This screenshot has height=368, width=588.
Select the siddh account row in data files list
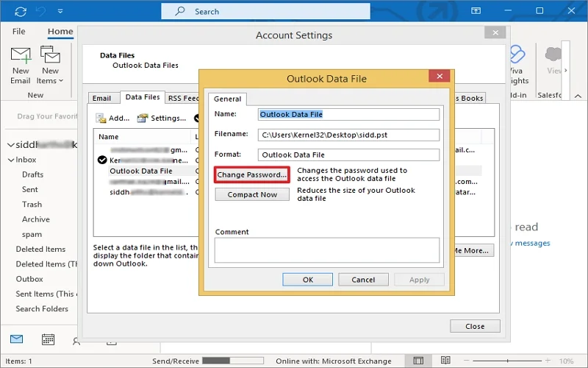pyautogui.click(x=148, y=192)
